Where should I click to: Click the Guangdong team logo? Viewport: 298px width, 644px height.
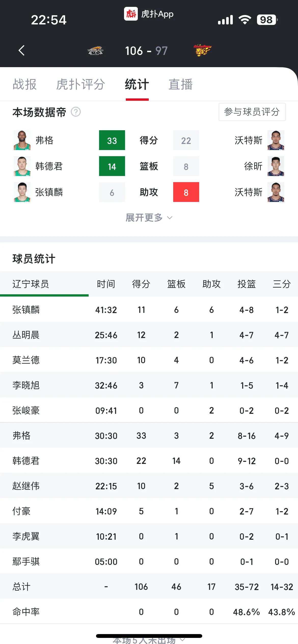click(x=202, y=50)
